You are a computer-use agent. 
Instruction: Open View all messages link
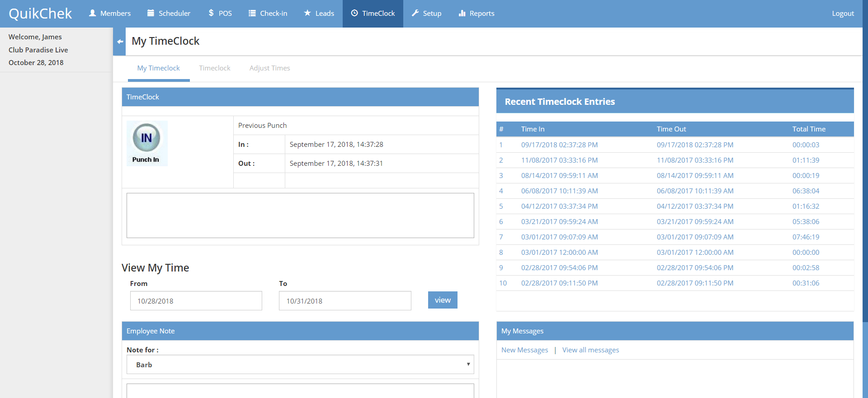(590, 350)
